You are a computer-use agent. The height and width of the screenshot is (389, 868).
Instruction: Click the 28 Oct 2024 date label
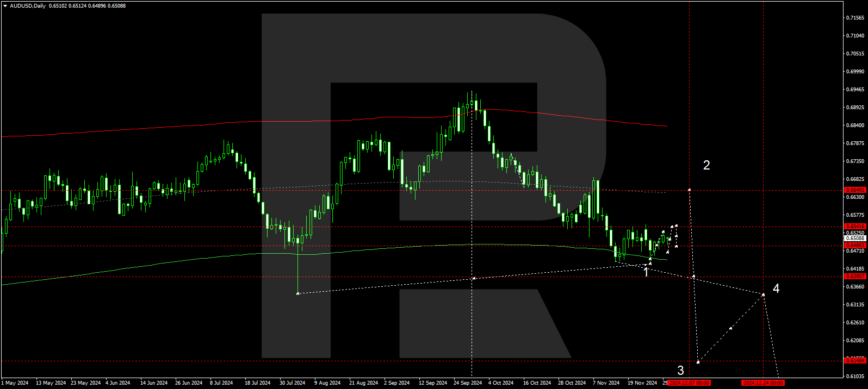pos(572,383)
